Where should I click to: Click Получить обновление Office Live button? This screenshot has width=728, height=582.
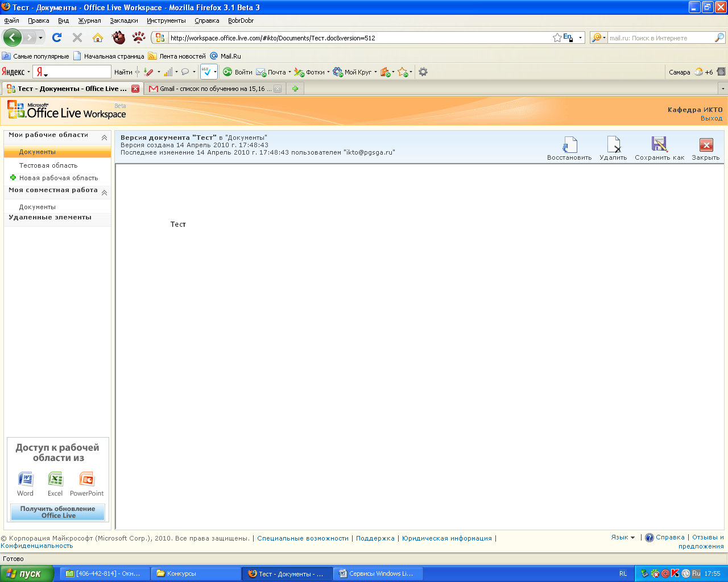58,512
